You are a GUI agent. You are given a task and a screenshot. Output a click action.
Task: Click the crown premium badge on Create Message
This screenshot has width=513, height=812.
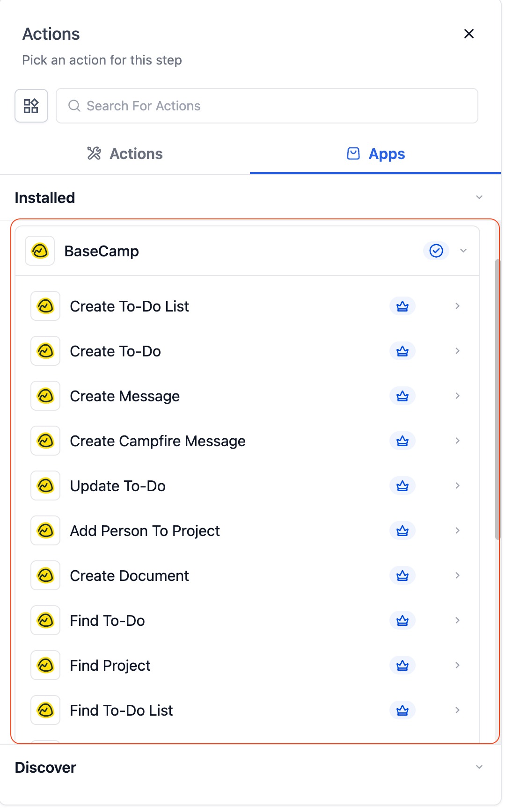pos(403,396)
